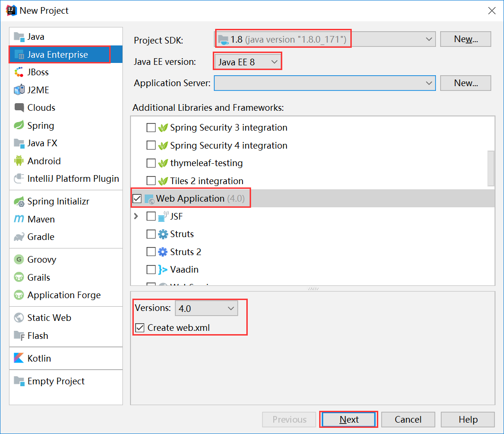Click the Java Enterprise icon in sidebar
This screenshot has width=504, height=434.
(x=19, y=55)
